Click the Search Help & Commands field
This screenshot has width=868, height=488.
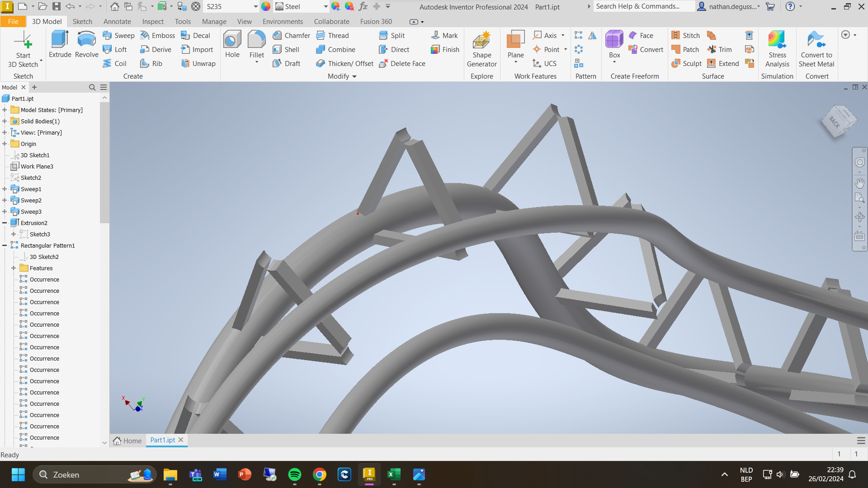pos(642,6)
